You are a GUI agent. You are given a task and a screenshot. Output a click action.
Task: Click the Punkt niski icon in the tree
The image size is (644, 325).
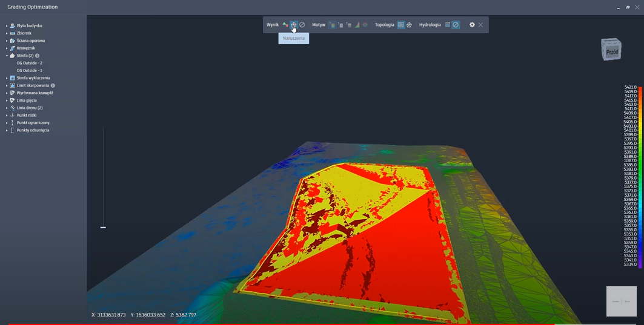point(12,116)
